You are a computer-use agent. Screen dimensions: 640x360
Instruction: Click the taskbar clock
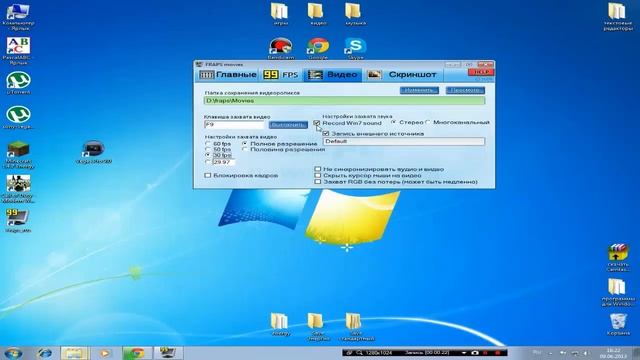point(613,353)
